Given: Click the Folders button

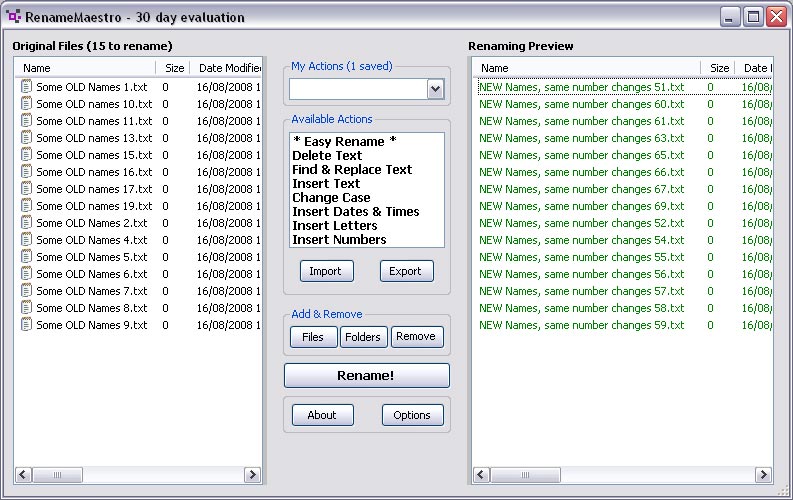Looking at the screenshot, I should click(363, 337).
